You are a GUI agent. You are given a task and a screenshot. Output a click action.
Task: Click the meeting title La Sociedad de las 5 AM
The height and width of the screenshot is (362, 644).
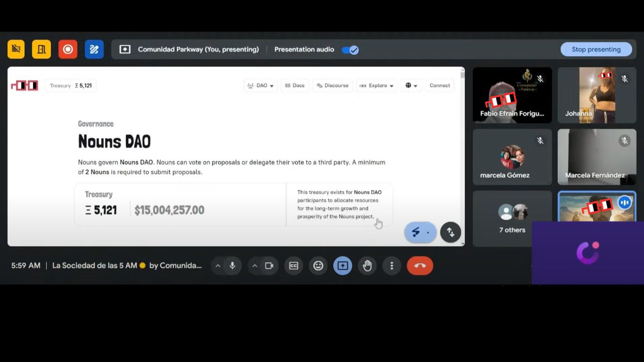(x=127, y=266)
